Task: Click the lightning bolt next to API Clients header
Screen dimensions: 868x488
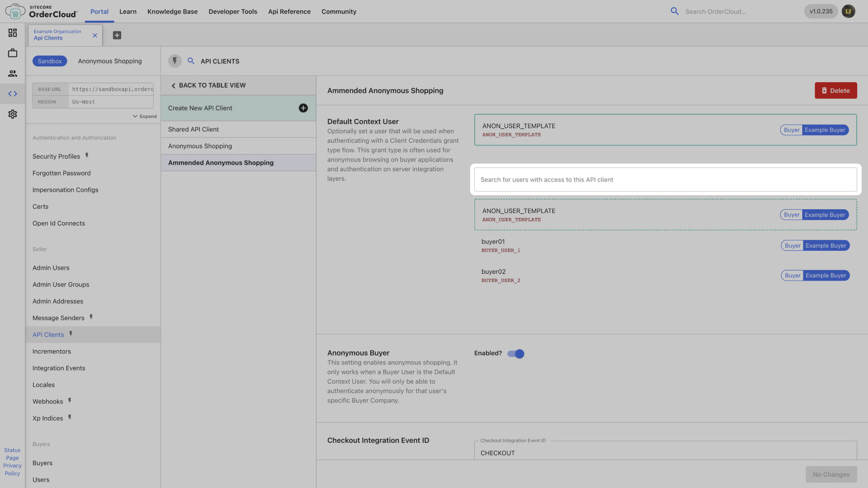Action: coord(175,61)
